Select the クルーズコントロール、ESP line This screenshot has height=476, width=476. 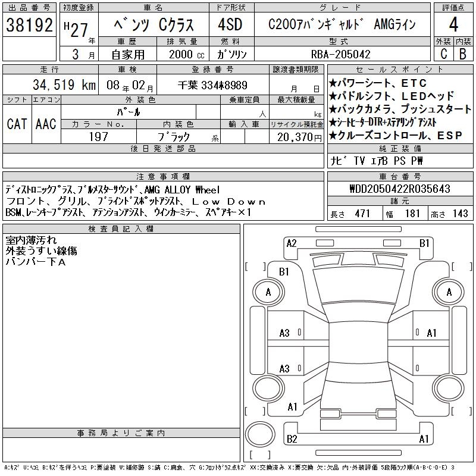point(396,135)
